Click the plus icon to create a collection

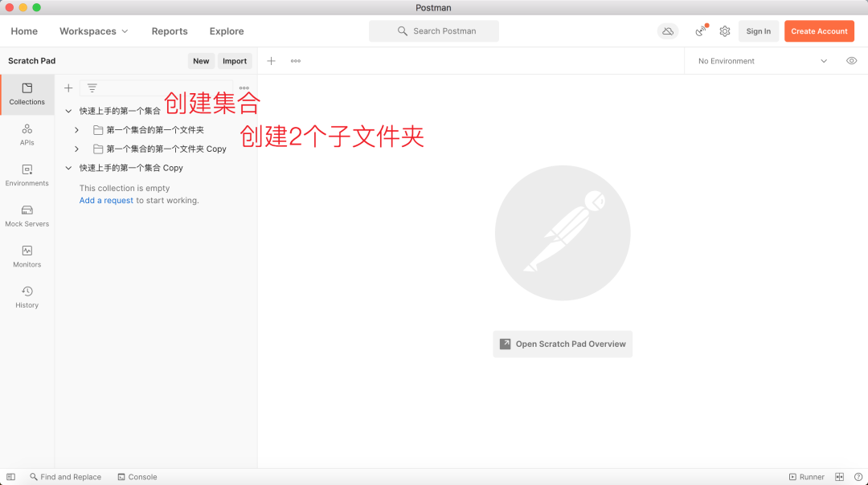(x=68, y=88)
